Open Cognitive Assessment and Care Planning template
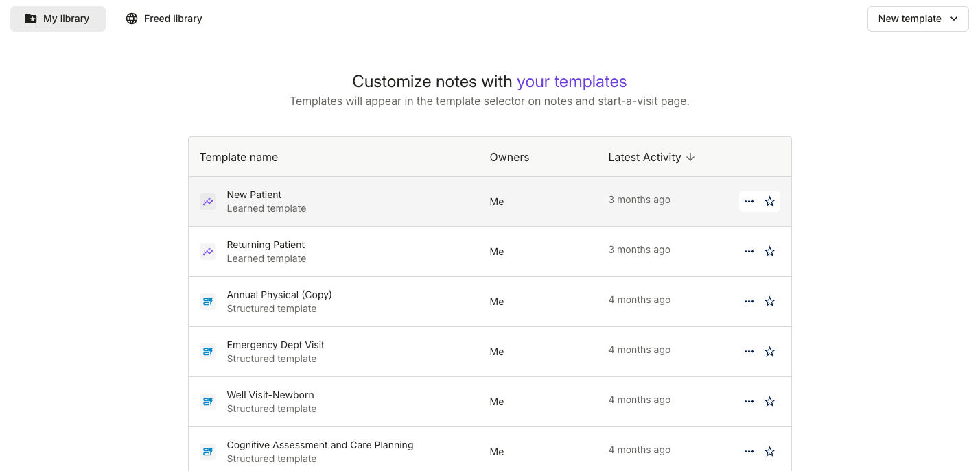The image size is (980, 471). coord(320,445)
